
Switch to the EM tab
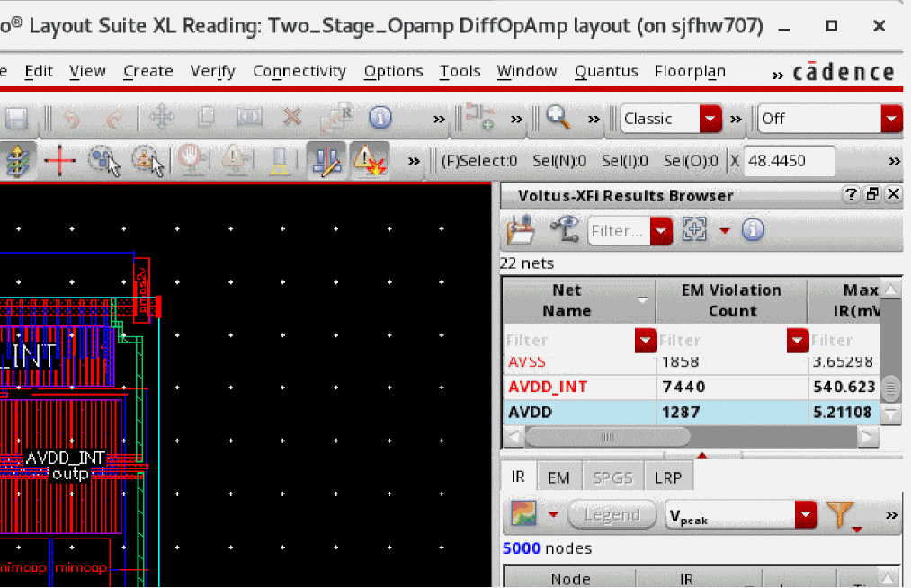tap(558, 477)
